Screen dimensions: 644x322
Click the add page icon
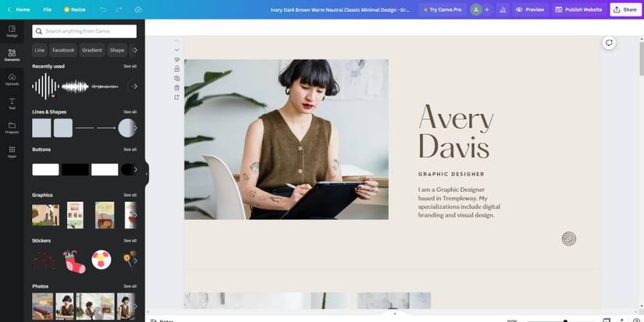click(x=177, y=97)
